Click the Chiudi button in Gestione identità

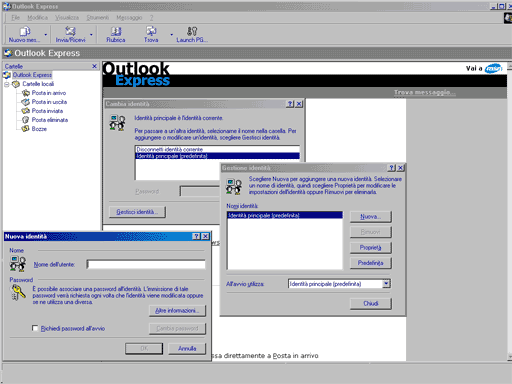point(371,304)
